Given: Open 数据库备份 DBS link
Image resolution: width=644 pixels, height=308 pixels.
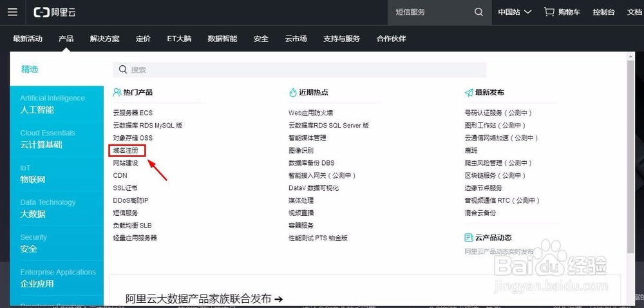Looking at the screenshot, I should point(312,163).
